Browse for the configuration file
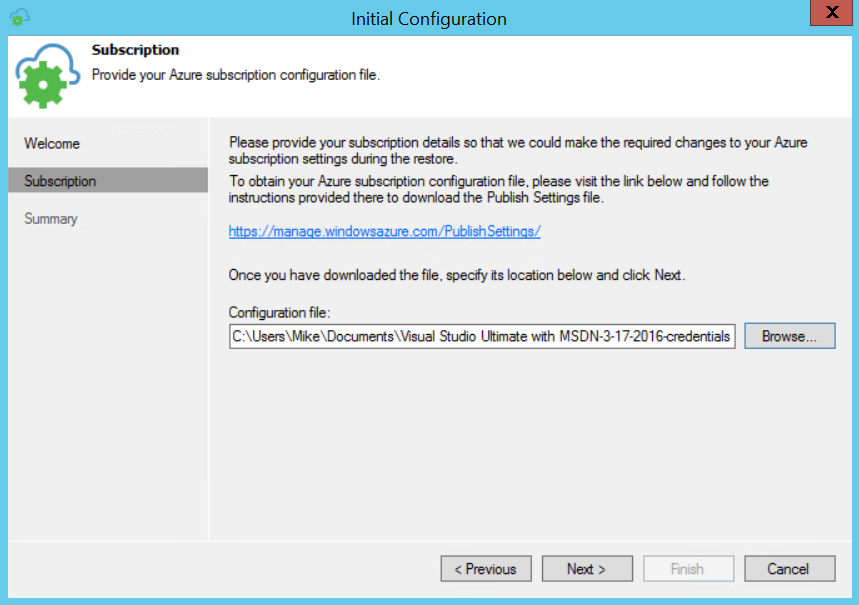The height and width of the screenshot is (605, 859). [789, 336]
